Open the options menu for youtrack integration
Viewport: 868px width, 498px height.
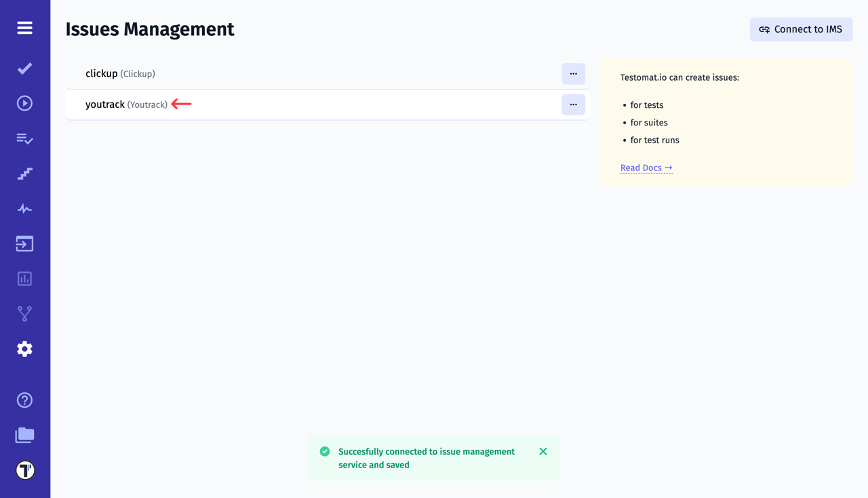pyautogui.click(x=573, y=104)
